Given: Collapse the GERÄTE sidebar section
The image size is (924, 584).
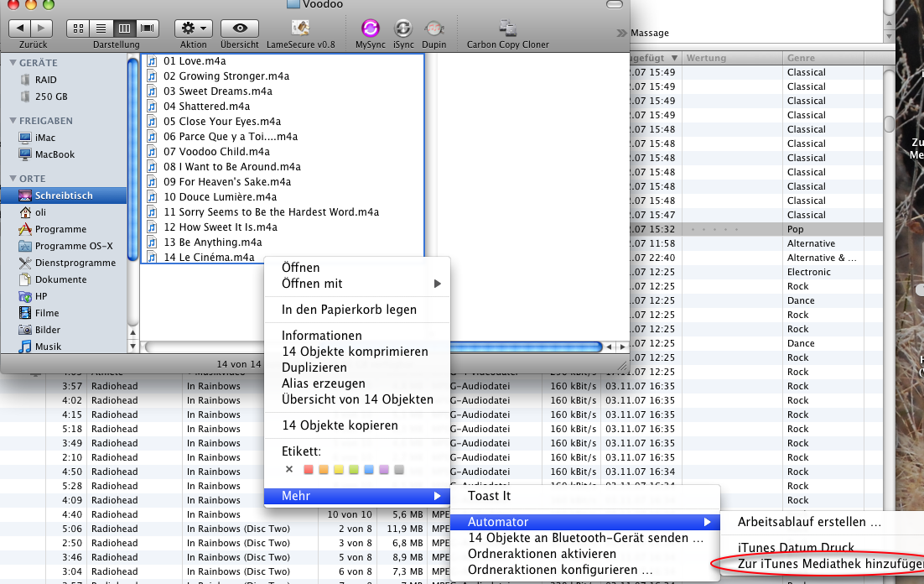Looking at the screenshot, I should click(x=13, y=63).
